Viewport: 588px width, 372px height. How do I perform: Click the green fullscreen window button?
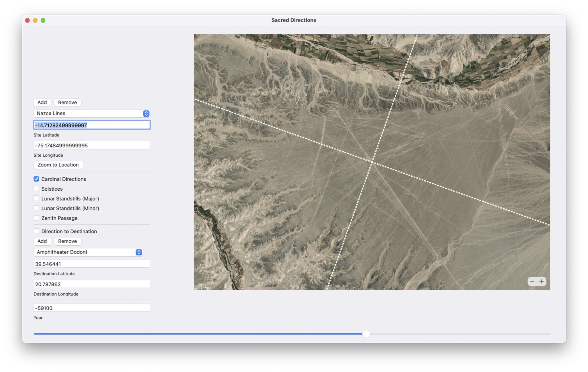click(x=43, y=20)
